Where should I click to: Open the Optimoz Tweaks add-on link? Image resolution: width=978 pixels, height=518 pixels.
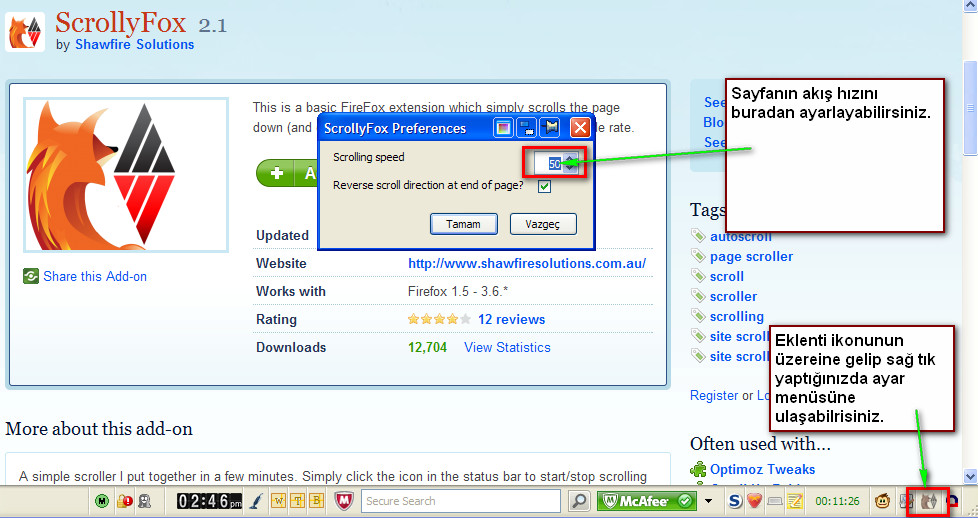pyautogui.click(x=762, y=469)
